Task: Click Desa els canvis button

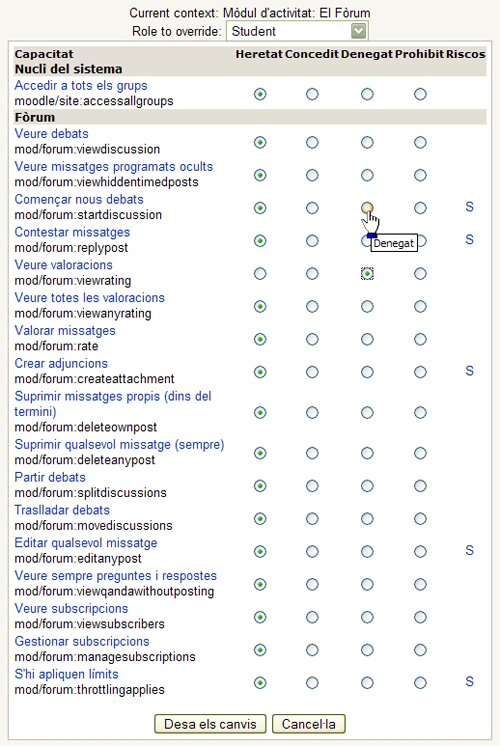Action: click(210, 724)
